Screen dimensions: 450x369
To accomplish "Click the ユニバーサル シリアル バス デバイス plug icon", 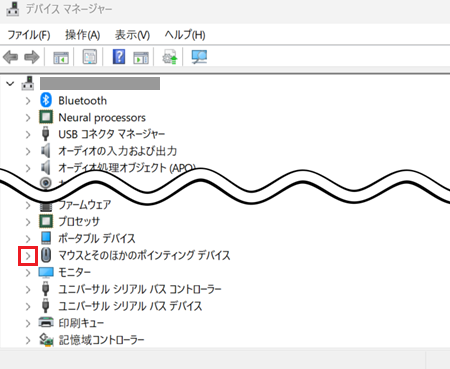I will coord(46,306).
